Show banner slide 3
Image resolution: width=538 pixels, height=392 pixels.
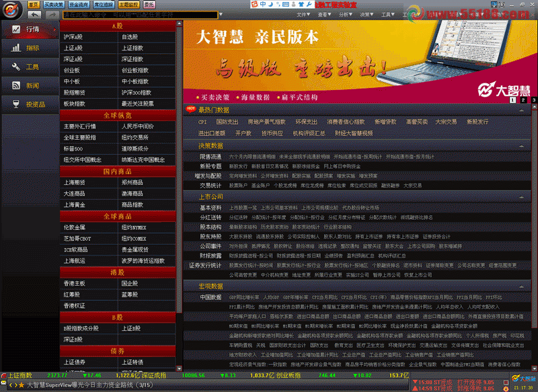534,100
